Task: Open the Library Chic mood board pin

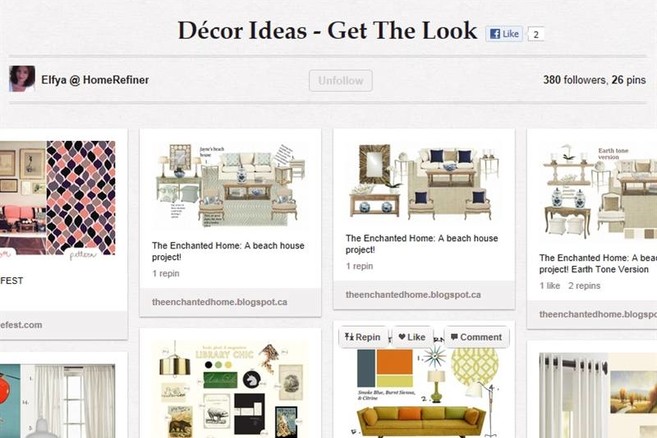Action: click(x=230, y=390)
